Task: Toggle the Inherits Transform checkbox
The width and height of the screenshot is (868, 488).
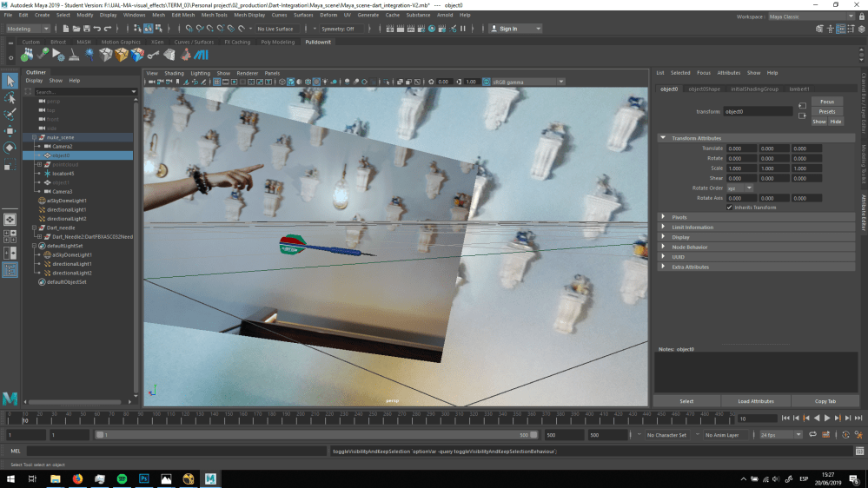Action: click(x=730, y=208)
